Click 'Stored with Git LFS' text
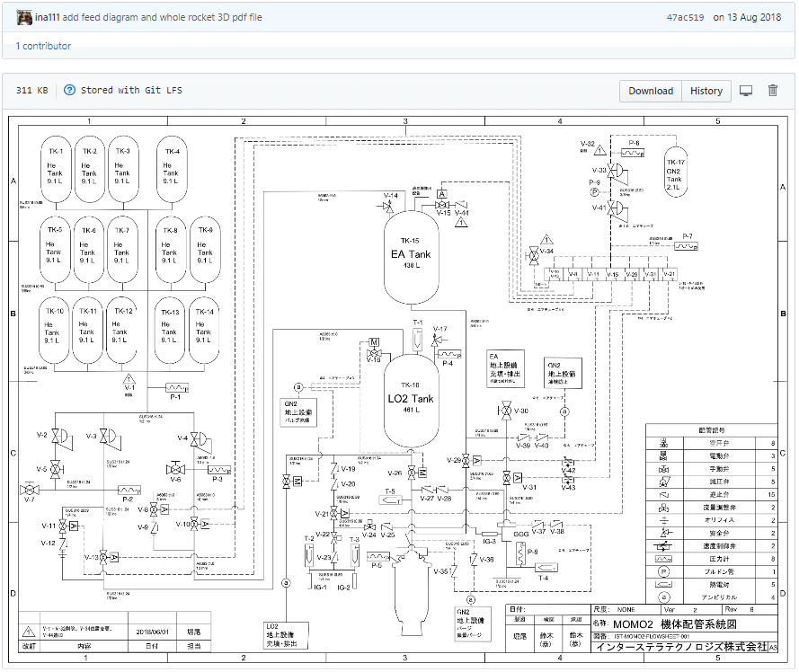The image size is (799, 672). pos(131,90)
